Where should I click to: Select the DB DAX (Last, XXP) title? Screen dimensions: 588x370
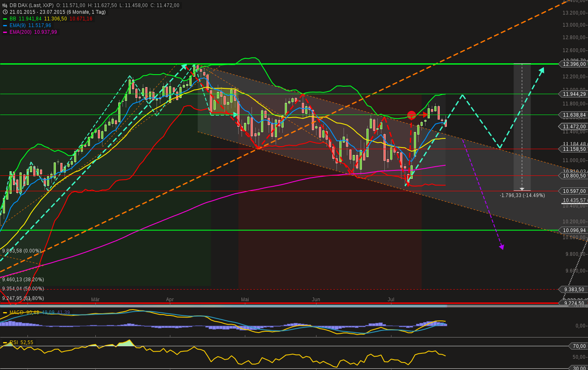point(32,5)
